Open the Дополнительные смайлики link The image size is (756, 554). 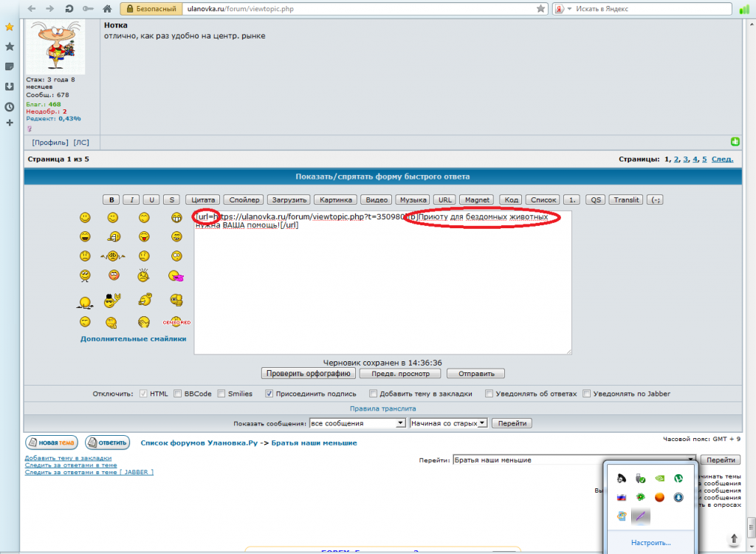coord(134,339)
